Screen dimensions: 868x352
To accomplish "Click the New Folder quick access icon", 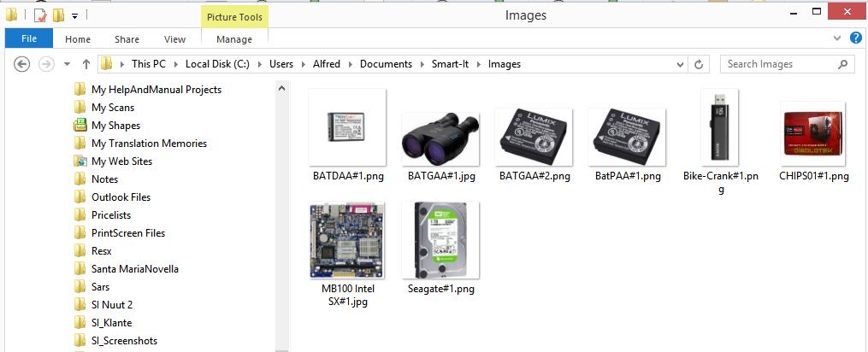I will tap(58, 15).
